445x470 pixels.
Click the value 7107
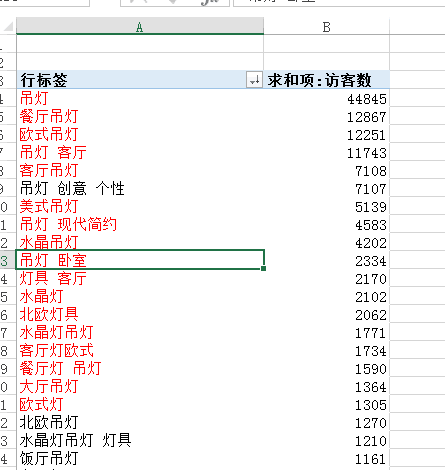pyautogui.click(x=371, y=189)
